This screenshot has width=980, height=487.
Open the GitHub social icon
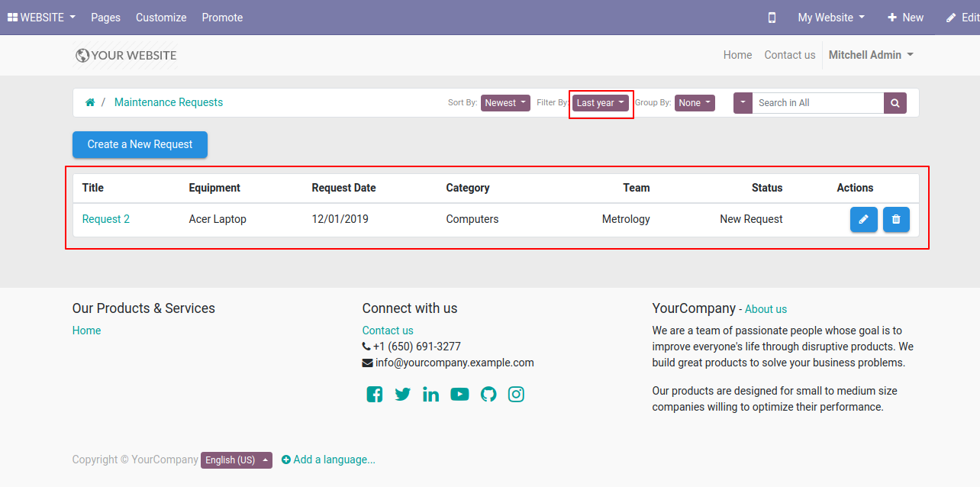pos(488,395)
